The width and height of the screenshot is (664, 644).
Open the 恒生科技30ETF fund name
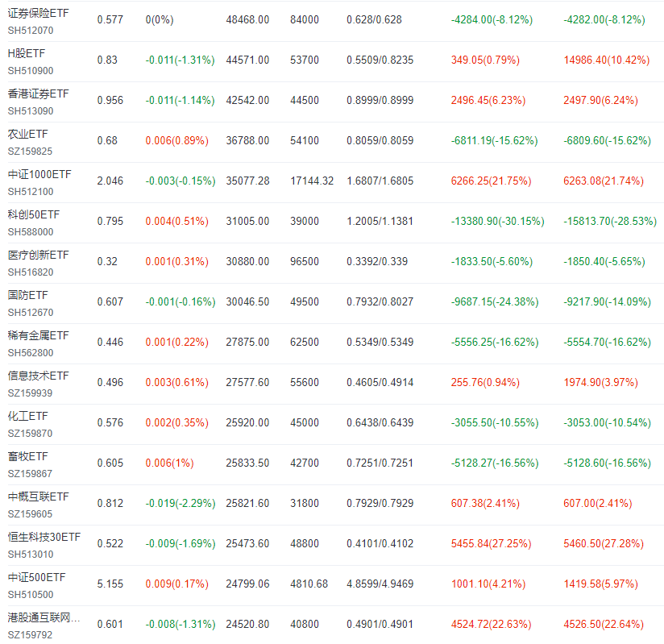(x=44, y=537)
